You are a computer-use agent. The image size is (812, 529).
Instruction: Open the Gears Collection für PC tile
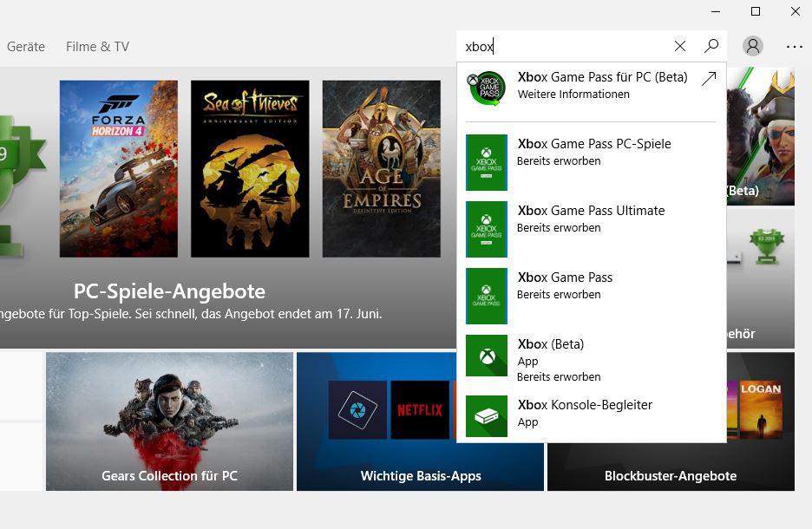169,421
